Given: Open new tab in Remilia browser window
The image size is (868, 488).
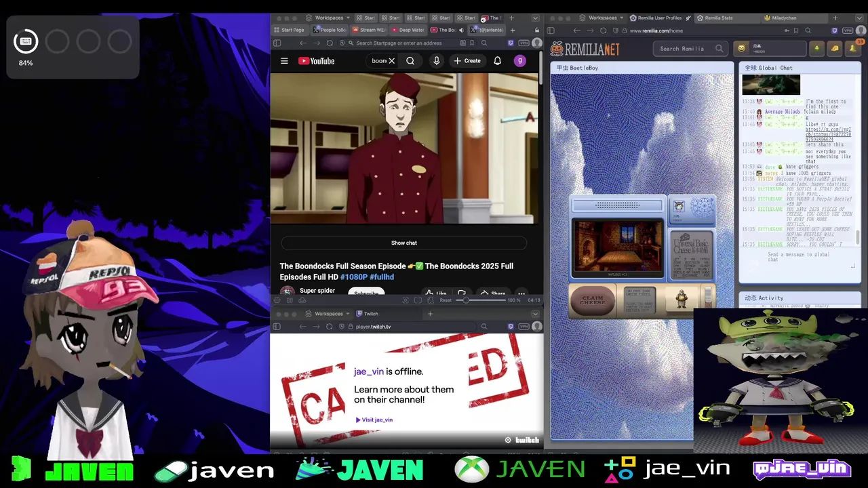Looking at the screenshot, I should tap(835, 18).
